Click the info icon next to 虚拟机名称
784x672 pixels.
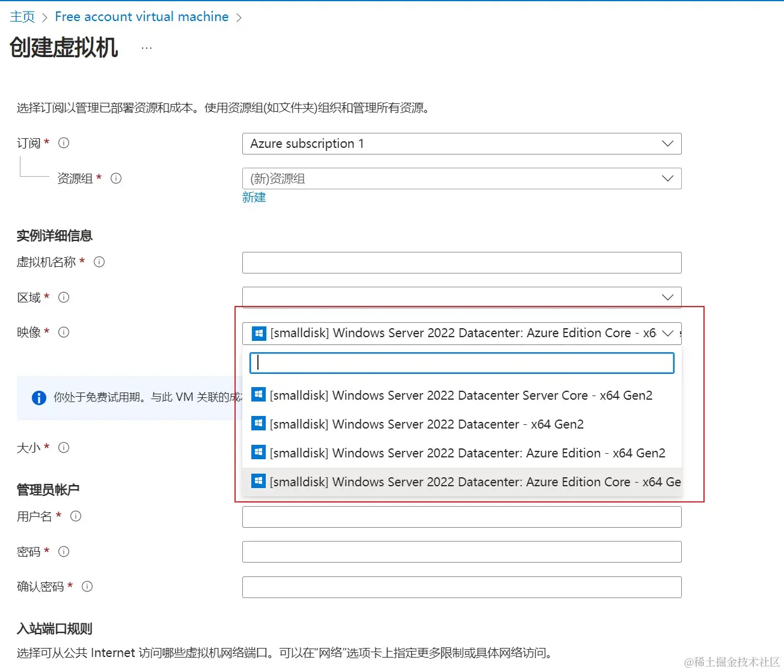99,262
